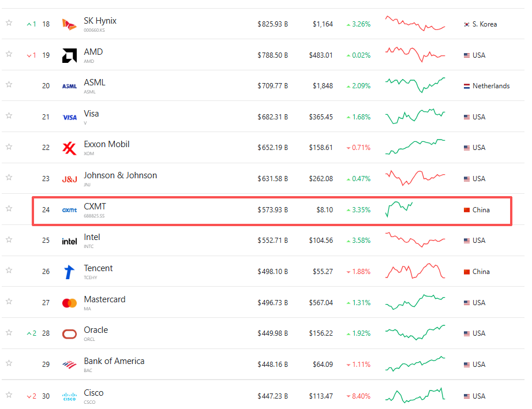Viewport: 532px width, 409px height.
Task: Mark Visa with the favorite star
Action: click(x=9, y=115)
